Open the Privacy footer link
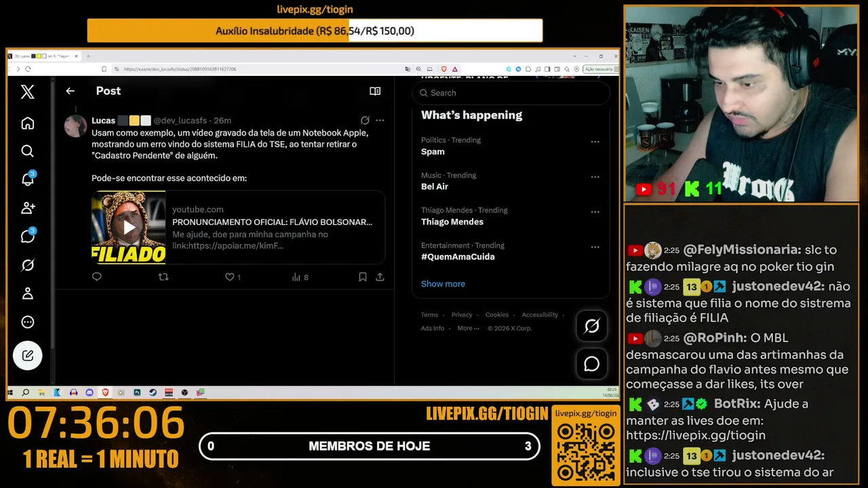Viewport: 868px width, 488px height. (462, 314)
